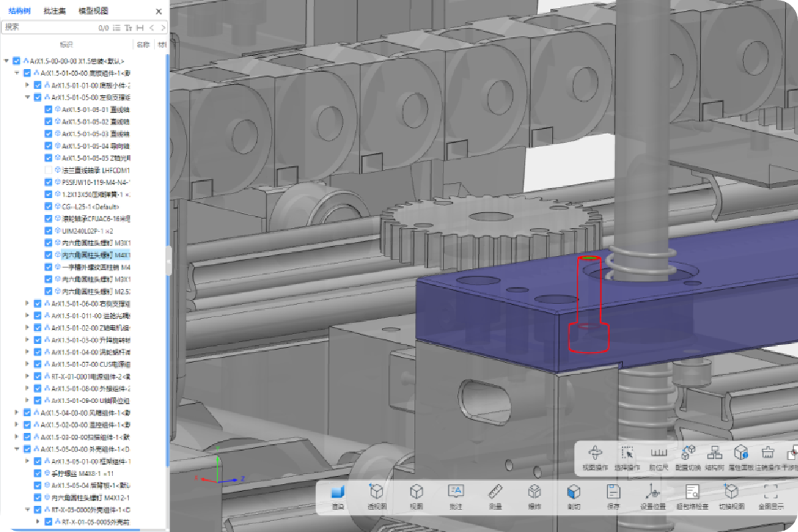Screen dimensions: 798x532
Task: Uncheck the CG--L25-1<Default> checkbox
Action: pos(49,206)
